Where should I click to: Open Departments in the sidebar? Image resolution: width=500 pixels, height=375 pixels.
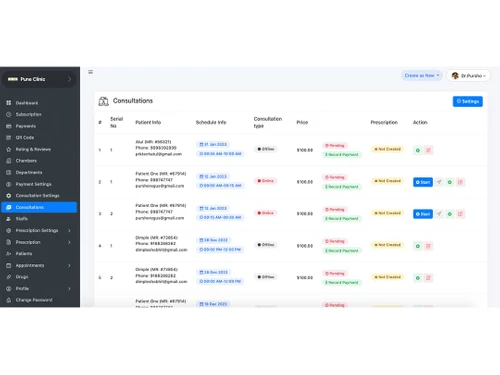pos(29,172)
